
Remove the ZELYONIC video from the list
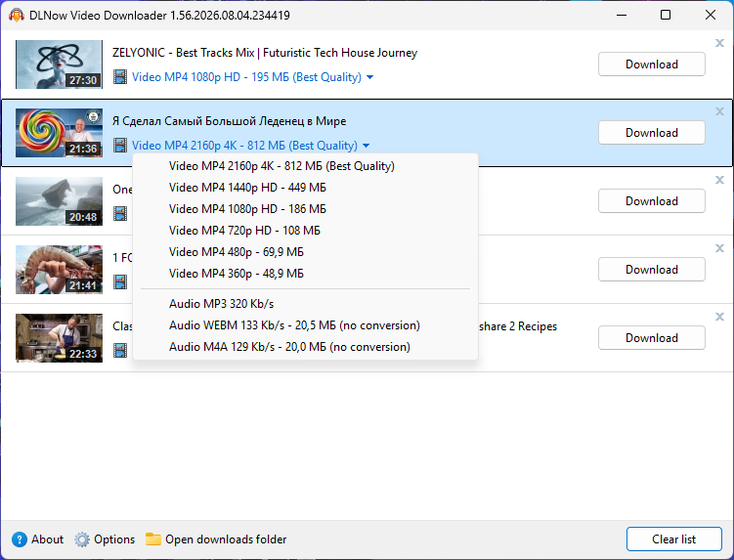[x=719, y=43]
